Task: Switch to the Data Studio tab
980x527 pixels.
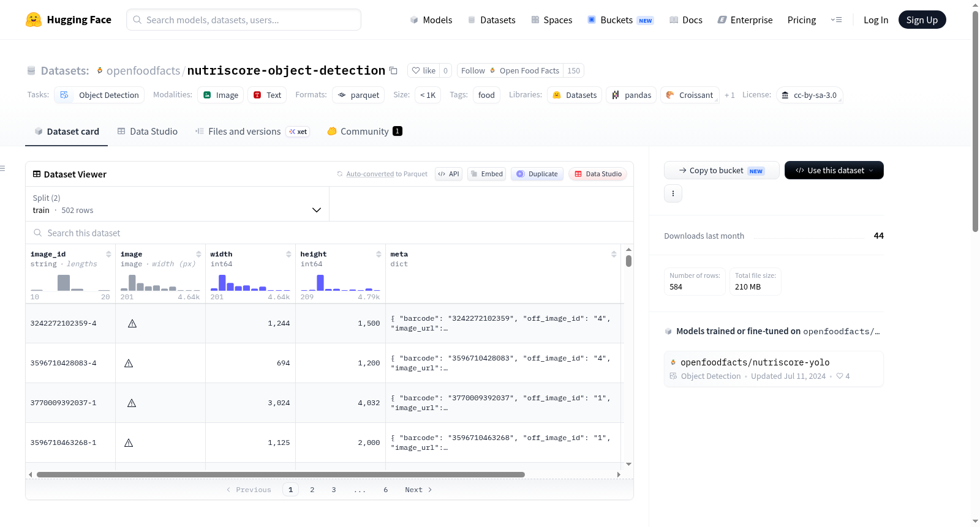Action: 148,131
